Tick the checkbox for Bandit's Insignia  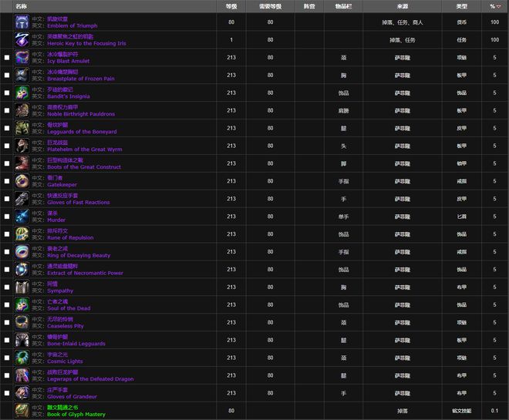click(7, 92)
